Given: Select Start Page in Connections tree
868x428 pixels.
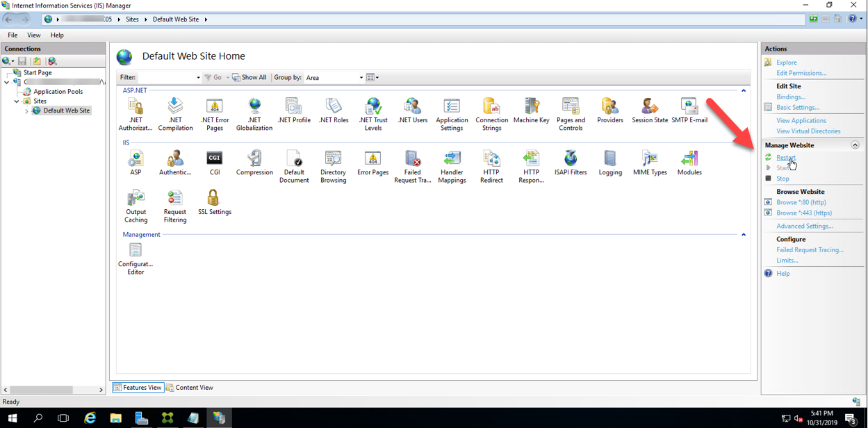Looking at the screenshot, I should tap(38, 72).
